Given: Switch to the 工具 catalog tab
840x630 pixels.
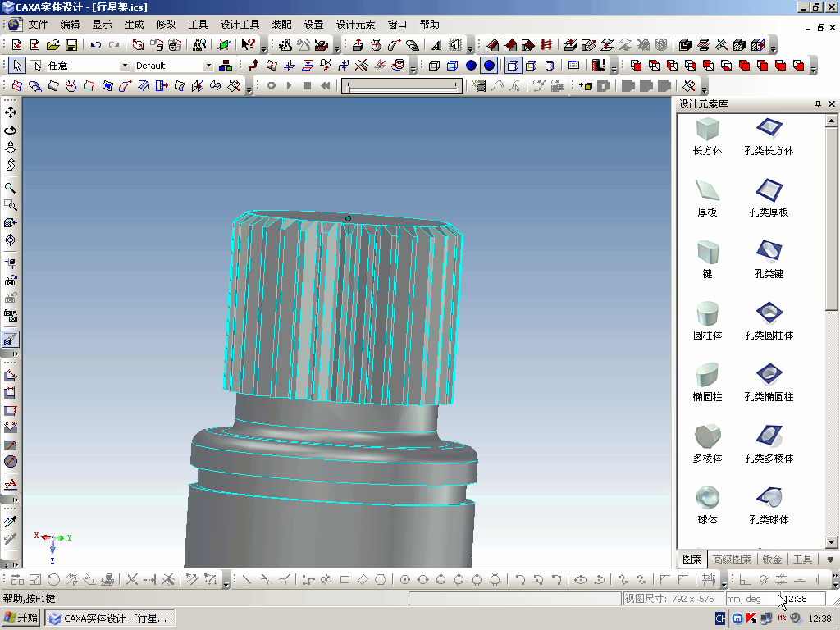Looking at the screenshot, I should 802,559.
